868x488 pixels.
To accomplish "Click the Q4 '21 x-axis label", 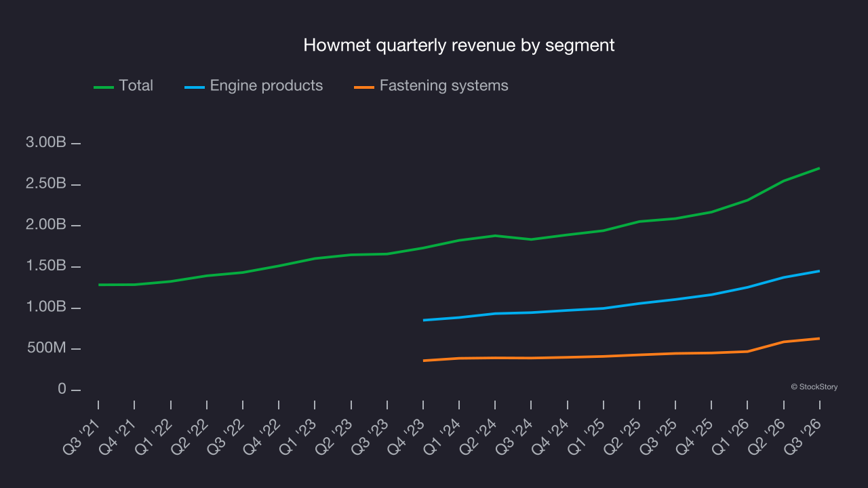I will (x=117, y=439).
